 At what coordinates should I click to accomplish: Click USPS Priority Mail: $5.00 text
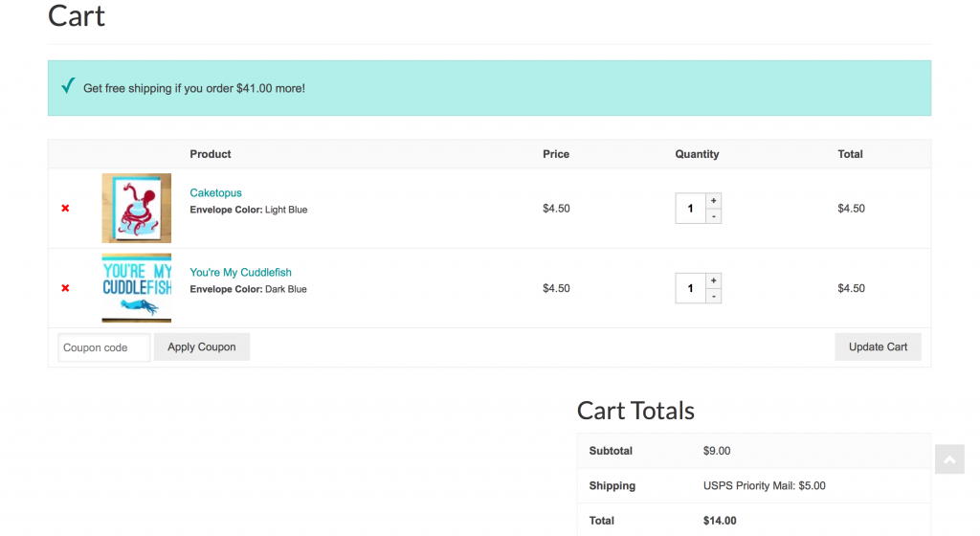[x=764, y=485]
